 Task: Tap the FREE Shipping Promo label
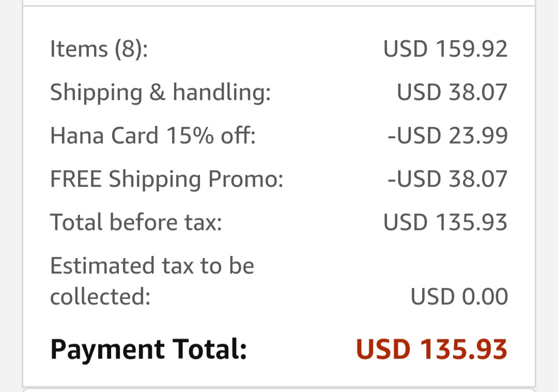point(166,179)
